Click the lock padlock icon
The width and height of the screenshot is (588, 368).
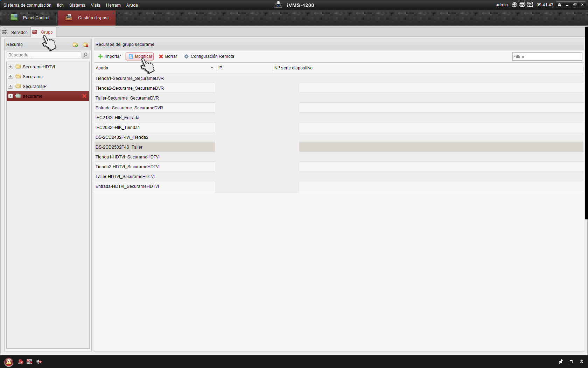(559, 5)
